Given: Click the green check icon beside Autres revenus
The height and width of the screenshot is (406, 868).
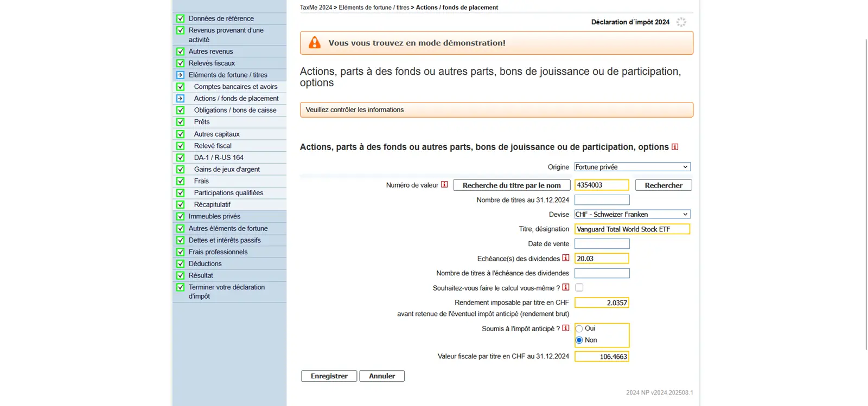Looking at the screenshot, I should tap(181, 51).
